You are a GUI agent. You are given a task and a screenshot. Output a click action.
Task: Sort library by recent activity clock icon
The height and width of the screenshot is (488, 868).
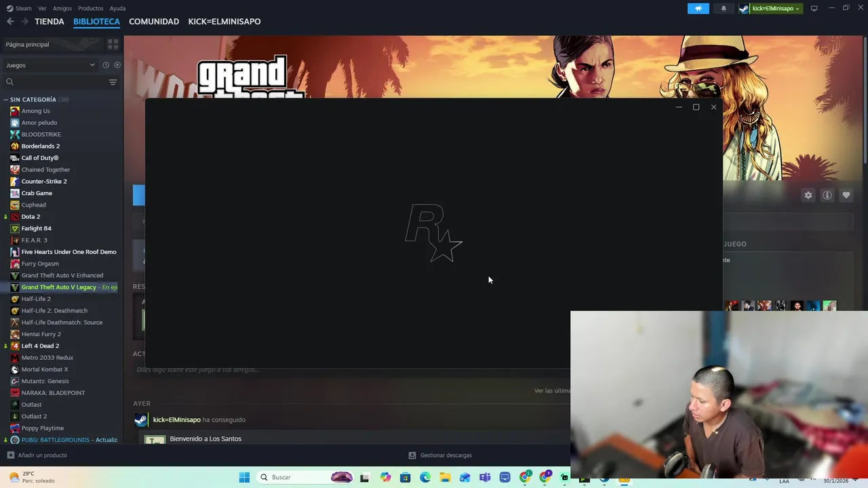pos(106,65)
